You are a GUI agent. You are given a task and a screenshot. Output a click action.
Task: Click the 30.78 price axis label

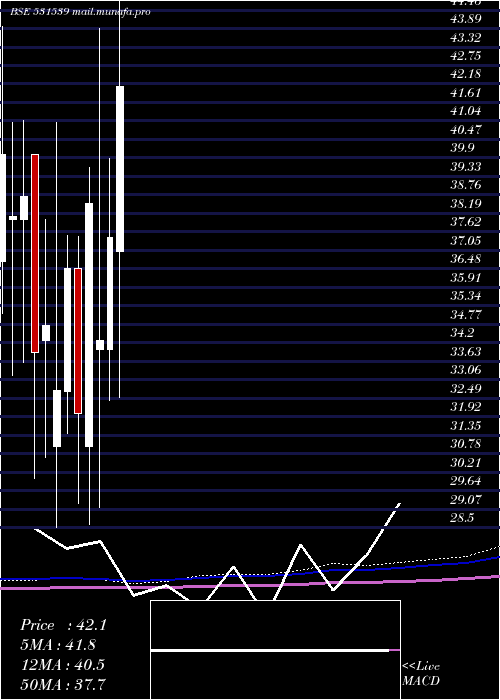466,444
